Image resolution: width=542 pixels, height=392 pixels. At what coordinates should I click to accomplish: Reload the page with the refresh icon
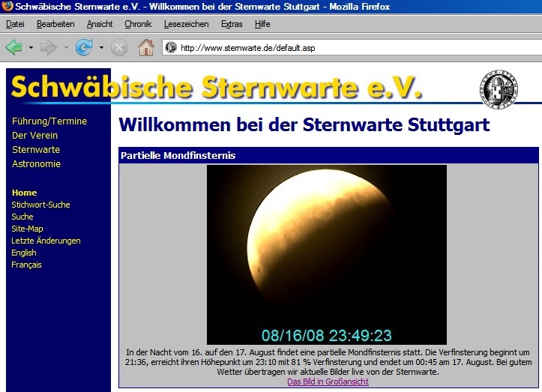[84, 47]
